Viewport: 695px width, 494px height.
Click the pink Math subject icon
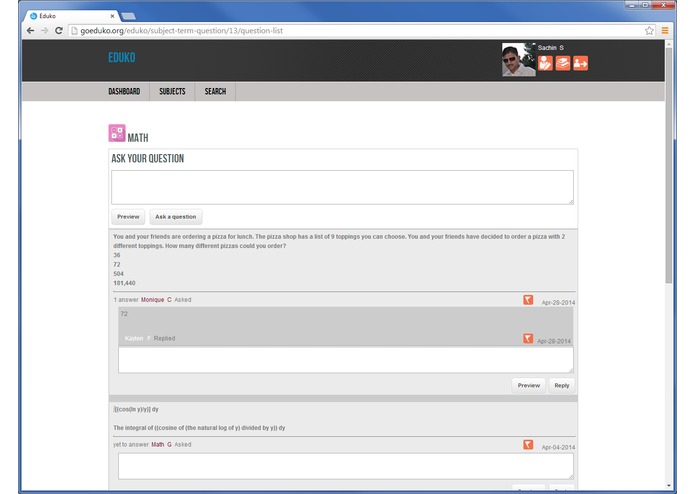117,133
